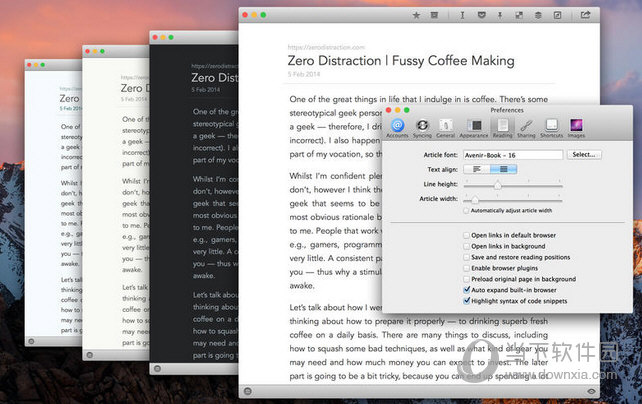Click the article title Zero Distraction | Fussy Coffee Making
Screen dimensions: 642x404
tap(401, 61)
